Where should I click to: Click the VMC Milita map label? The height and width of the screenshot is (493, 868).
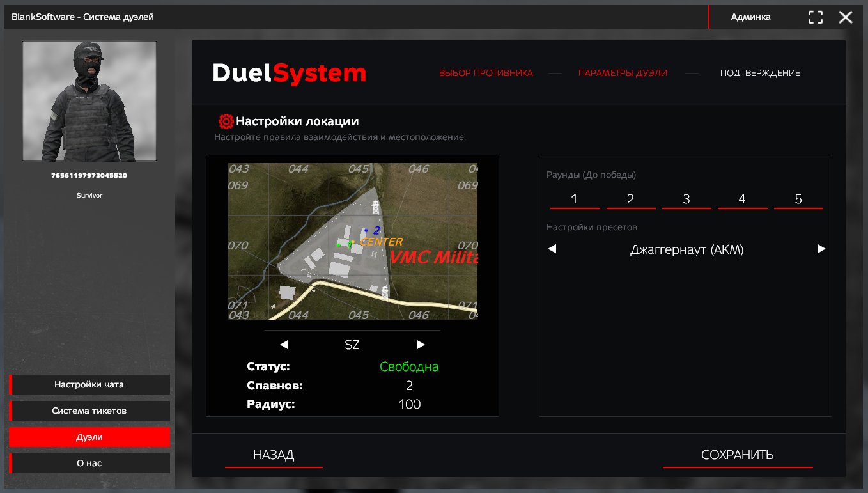click(433, 257)
